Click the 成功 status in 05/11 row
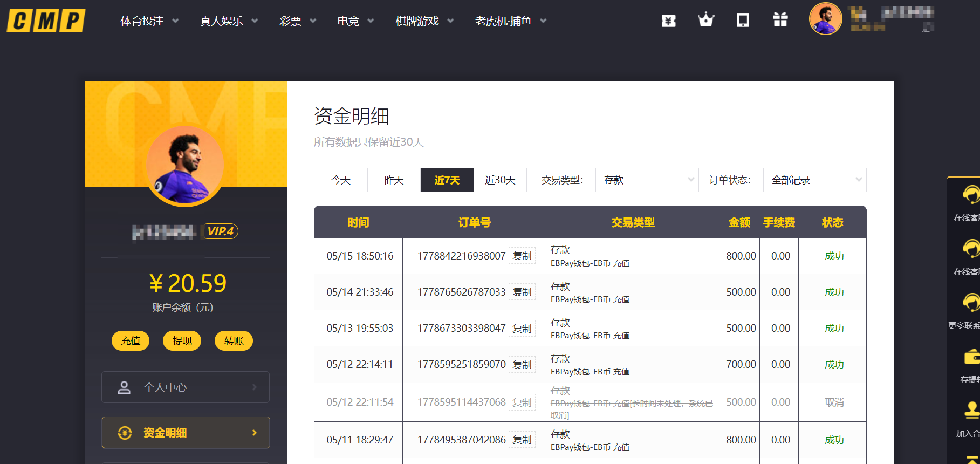The width and height of the screenshot is (980, 464). click(834, 440)
